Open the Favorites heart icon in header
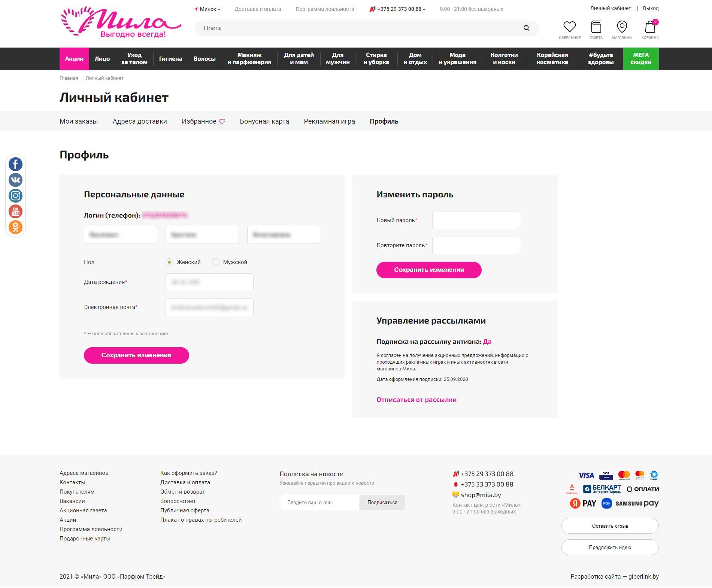The image size is (712, 588). tap(569, 27)
